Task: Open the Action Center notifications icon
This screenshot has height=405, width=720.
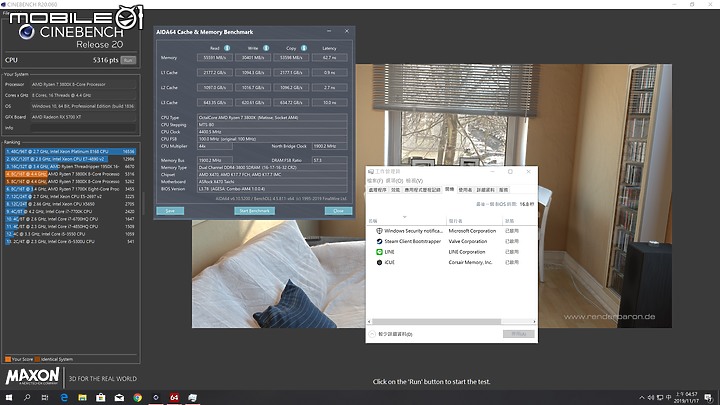Action: 709,398
